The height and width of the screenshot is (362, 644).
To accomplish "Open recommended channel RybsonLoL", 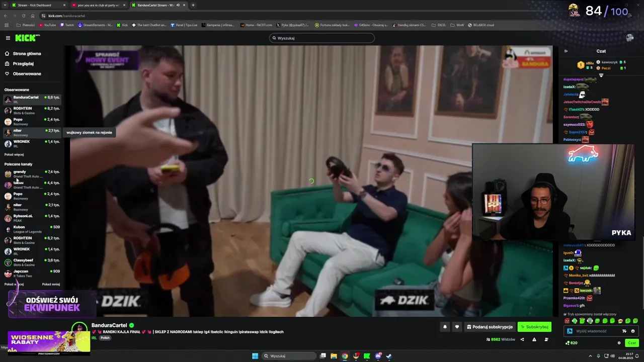I will (x=32, y=218).
